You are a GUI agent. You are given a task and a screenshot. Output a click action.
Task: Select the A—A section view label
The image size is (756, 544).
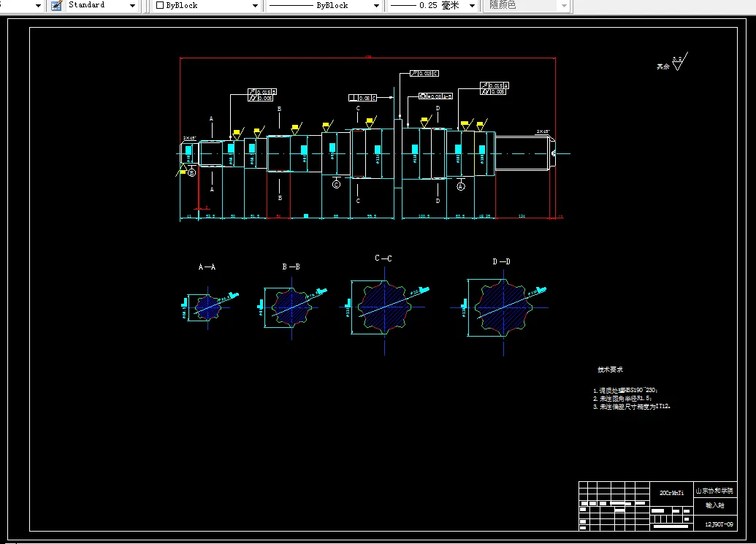[x=207, y=267]
